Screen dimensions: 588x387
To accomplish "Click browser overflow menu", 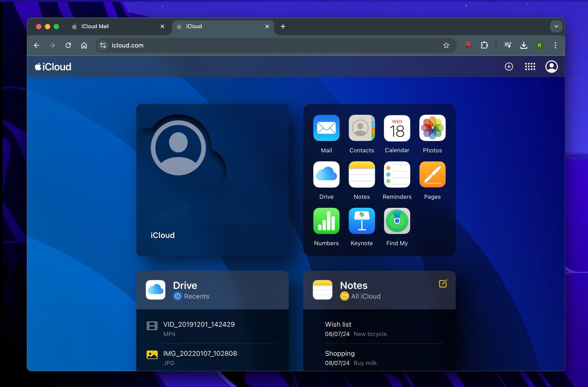I will pos(555,45).
